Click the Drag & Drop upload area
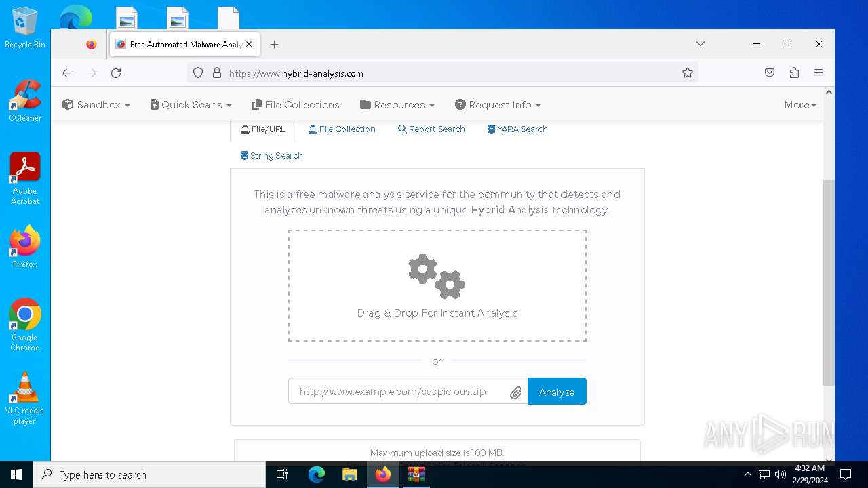The height and width of the screenshot is (488, 868). 437,285
